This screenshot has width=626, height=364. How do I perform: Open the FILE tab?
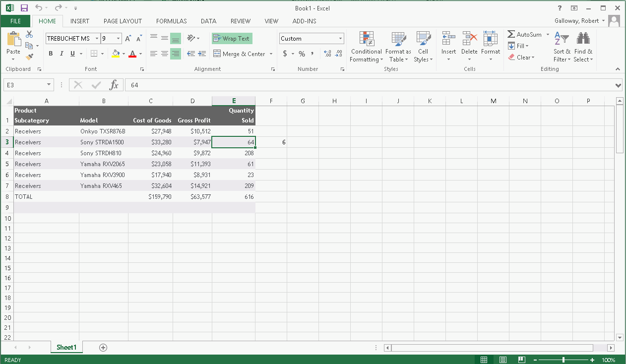15,21
